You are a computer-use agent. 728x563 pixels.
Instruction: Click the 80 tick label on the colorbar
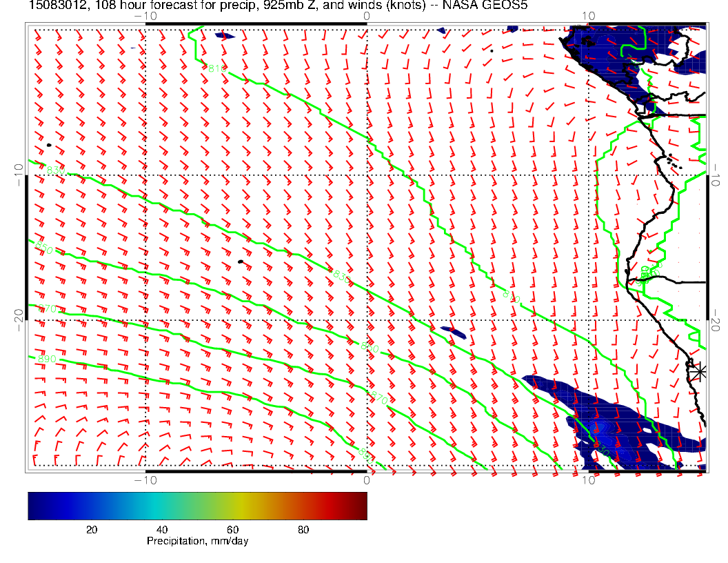coord(303,530)
